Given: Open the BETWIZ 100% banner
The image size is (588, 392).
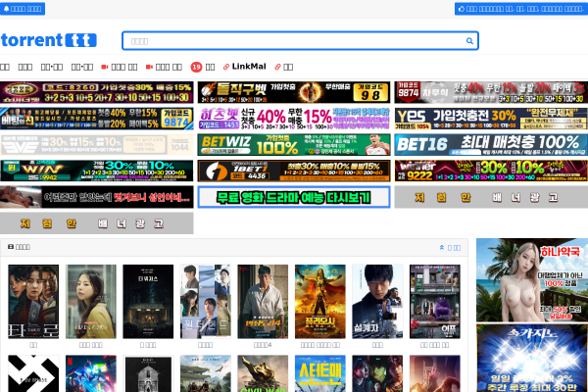Looking at the screenshot, I should point(294,145).
